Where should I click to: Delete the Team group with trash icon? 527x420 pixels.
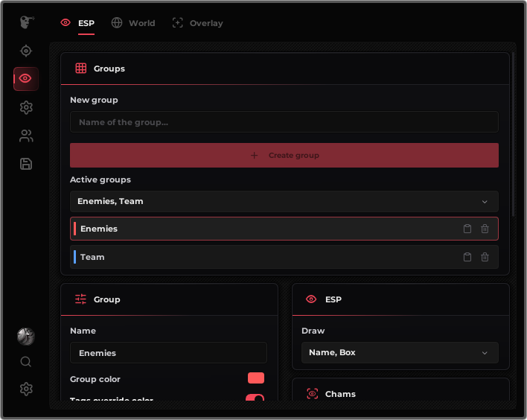coord(485,257)
